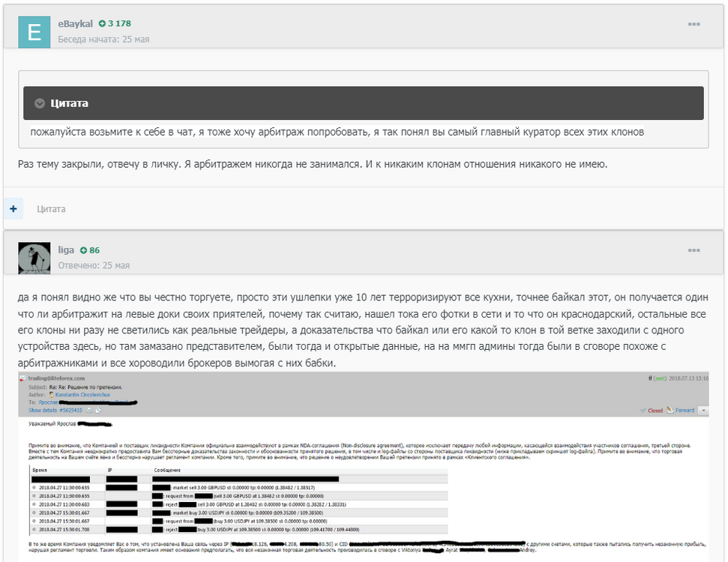This screenshot has width=728, height=562.
Task: Open the attached email screenshot in liga's post
Action: [x=364, y=466]
